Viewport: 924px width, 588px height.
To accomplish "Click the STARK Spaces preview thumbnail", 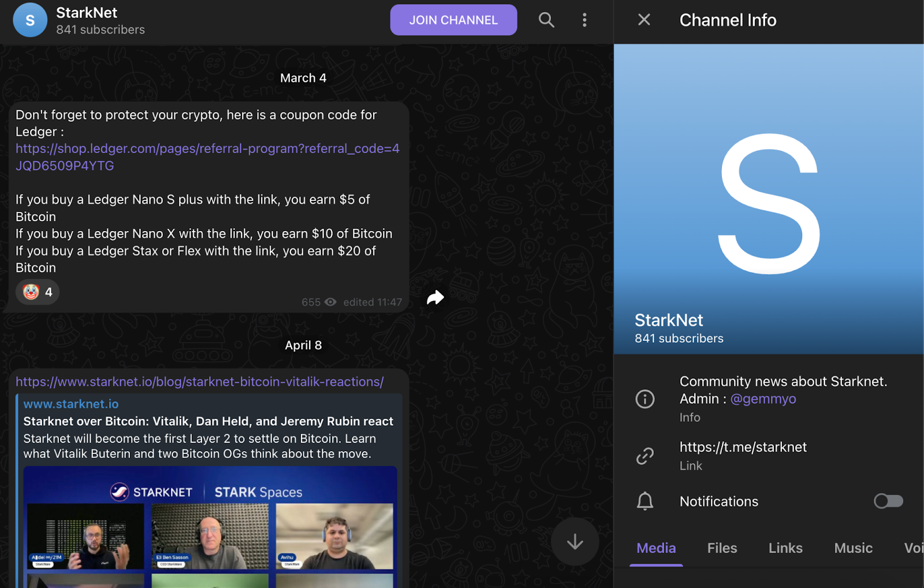I will (210, 527).
